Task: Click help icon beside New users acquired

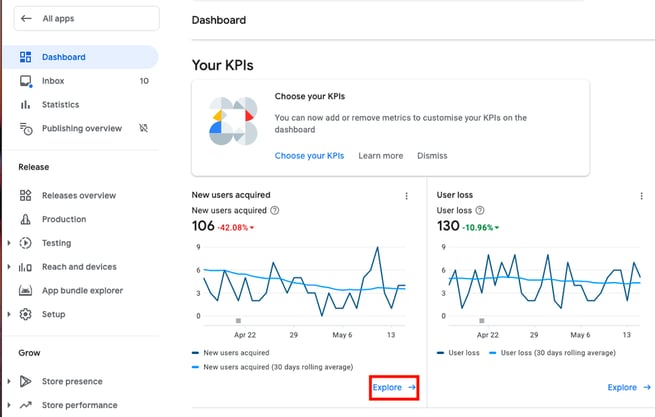Action: coord(274,211)
